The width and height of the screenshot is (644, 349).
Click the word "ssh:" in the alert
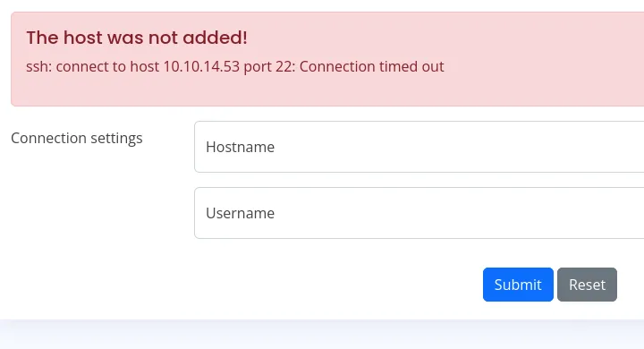pos(39,66)
